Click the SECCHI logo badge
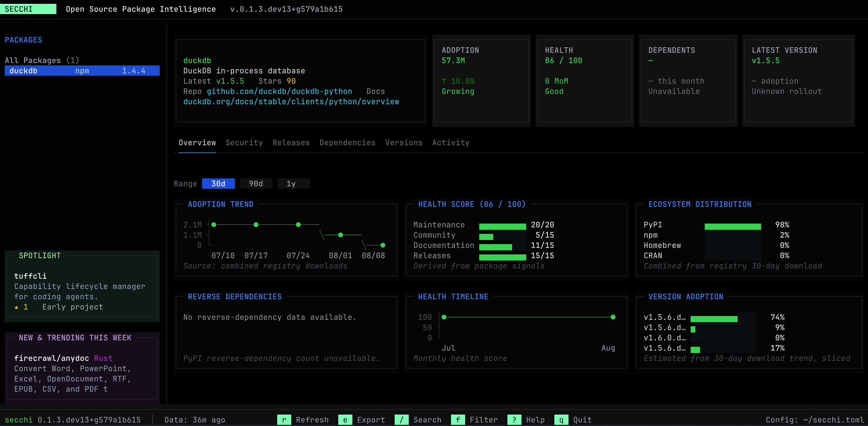Image resolution: width=868 pixels, height=426 pixels. tap(28, 9)
